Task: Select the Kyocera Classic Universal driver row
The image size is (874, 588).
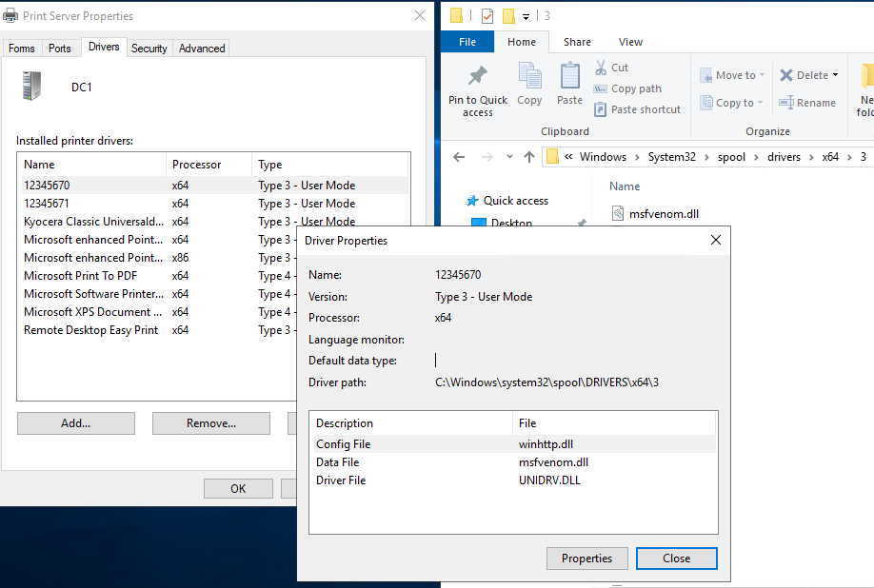Action: (93, 222)
